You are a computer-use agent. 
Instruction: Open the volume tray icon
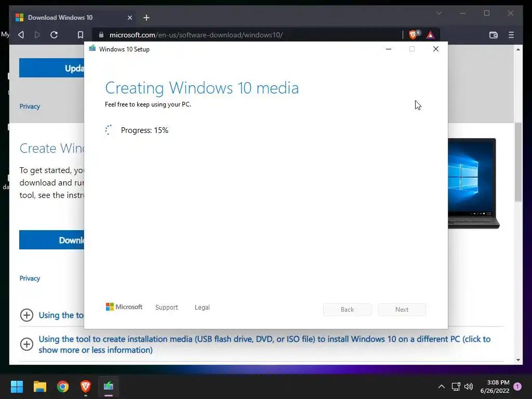coord(469,387)
